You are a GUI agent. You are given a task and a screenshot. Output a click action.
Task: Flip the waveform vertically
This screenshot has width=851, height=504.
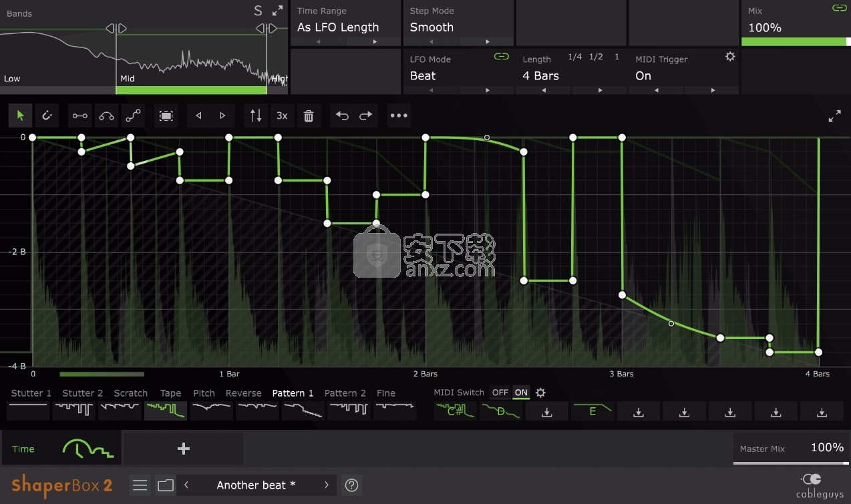(256, 115)
